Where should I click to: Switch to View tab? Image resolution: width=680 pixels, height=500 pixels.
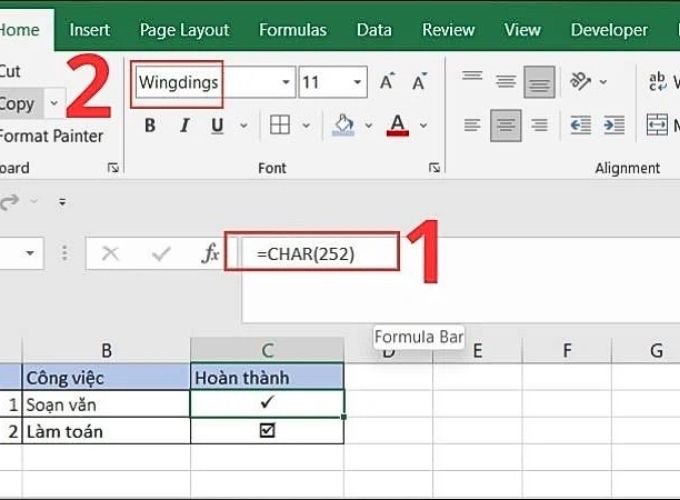[x=522, y=30]
